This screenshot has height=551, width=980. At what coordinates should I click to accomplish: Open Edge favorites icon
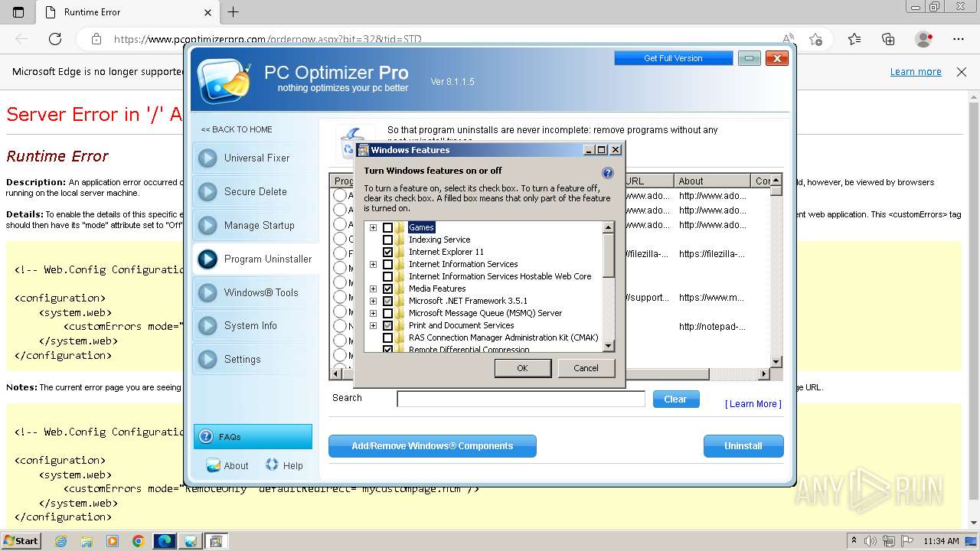point(854,39)
